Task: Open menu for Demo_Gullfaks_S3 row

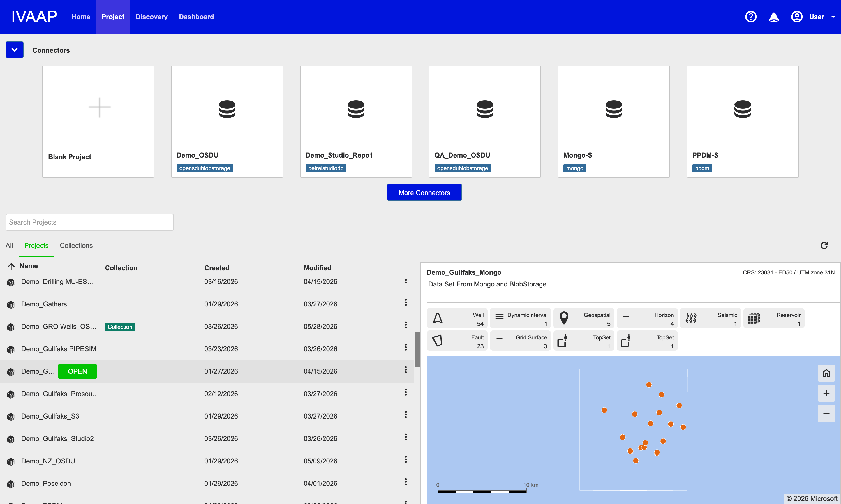Action: point(406,414)
